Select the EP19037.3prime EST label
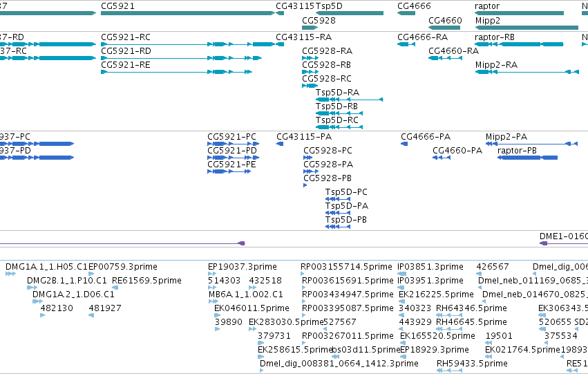The height and width of the screenshot is (374, 588). point(243,267)
